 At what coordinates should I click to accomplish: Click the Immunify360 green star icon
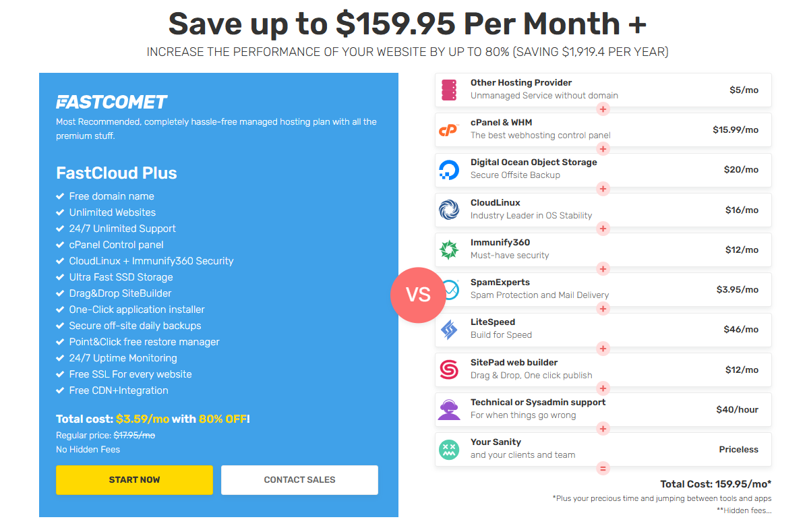coord(449,249)
